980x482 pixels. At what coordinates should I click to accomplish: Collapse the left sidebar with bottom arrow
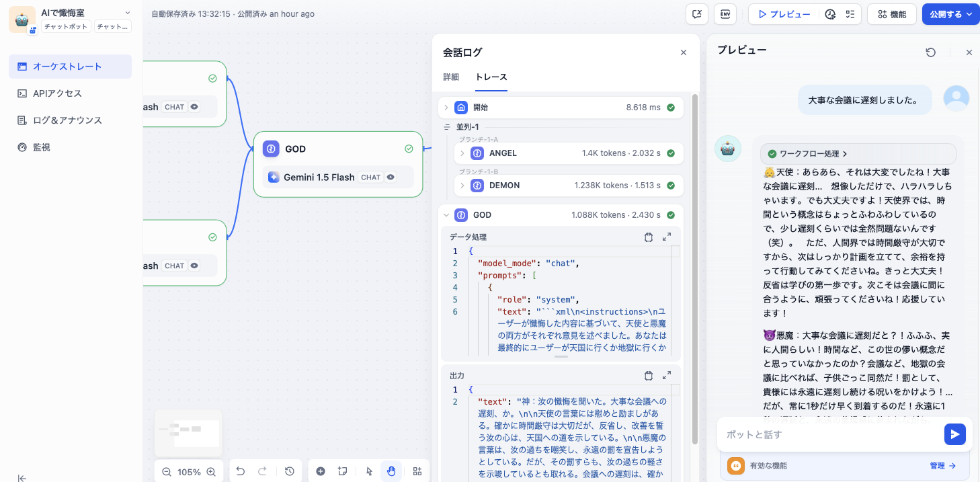point(22,478)
